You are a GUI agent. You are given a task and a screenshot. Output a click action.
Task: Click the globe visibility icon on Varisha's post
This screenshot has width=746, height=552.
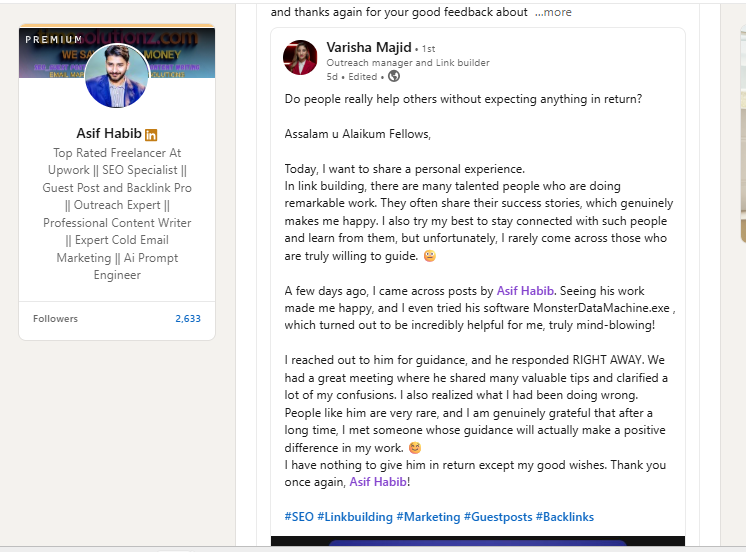(x=394, y=76)
